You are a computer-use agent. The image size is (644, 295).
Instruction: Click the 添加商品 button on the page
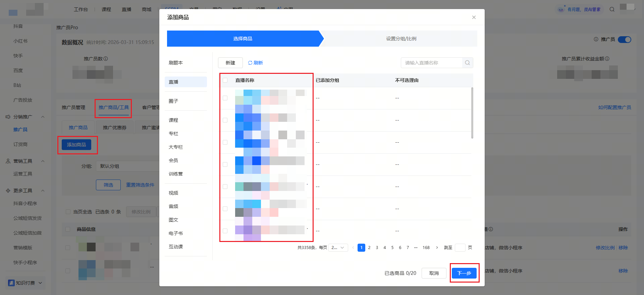[x=76, y=145]
